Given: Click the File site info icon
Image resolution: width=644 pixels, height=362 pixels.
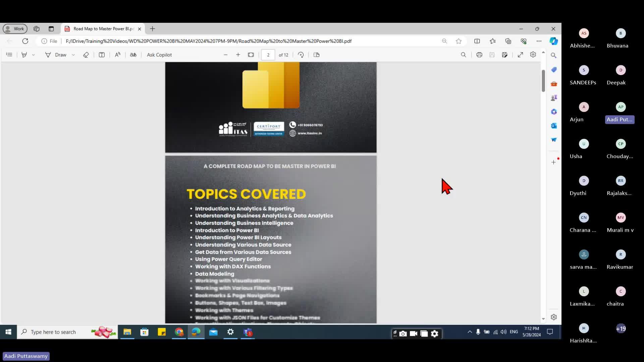Looking at the screenshot, I should (49, 41).
